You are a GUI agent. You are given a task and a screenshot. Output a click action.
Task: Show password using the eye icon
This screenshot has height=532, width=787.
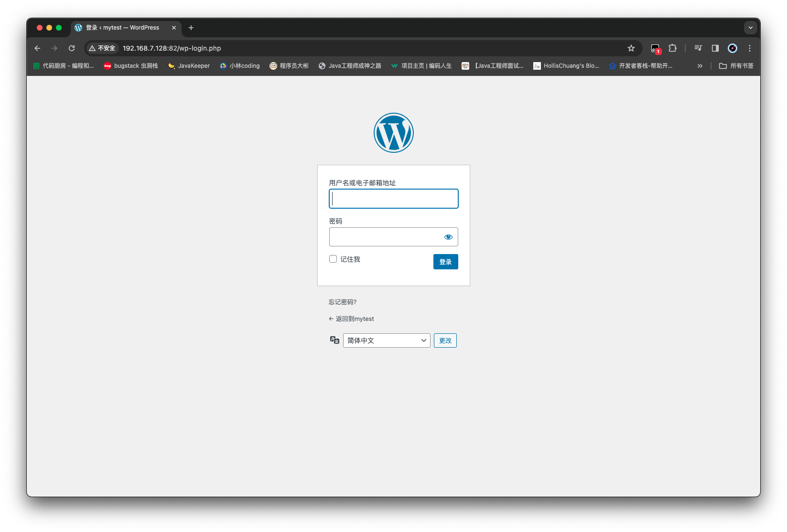[448, 237]
